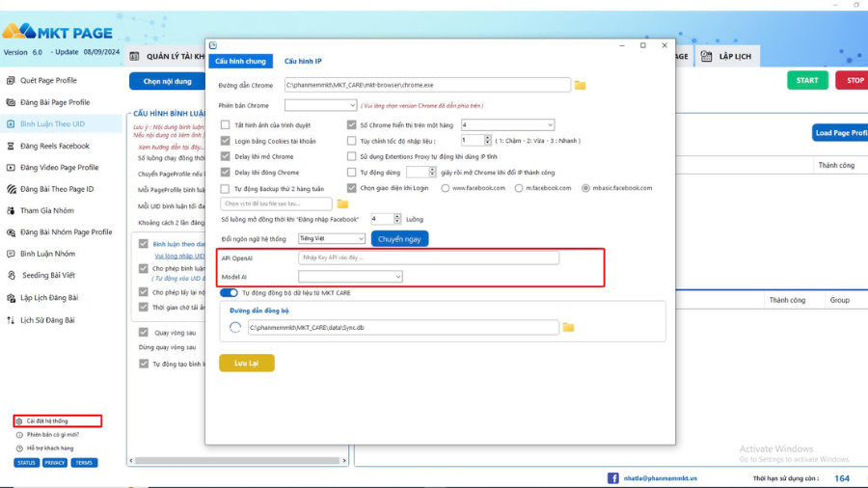Go to Lịch Sử Đăng Bài in sidebar
Viewport: 868px width, 488px height.
tap(47, 320)
